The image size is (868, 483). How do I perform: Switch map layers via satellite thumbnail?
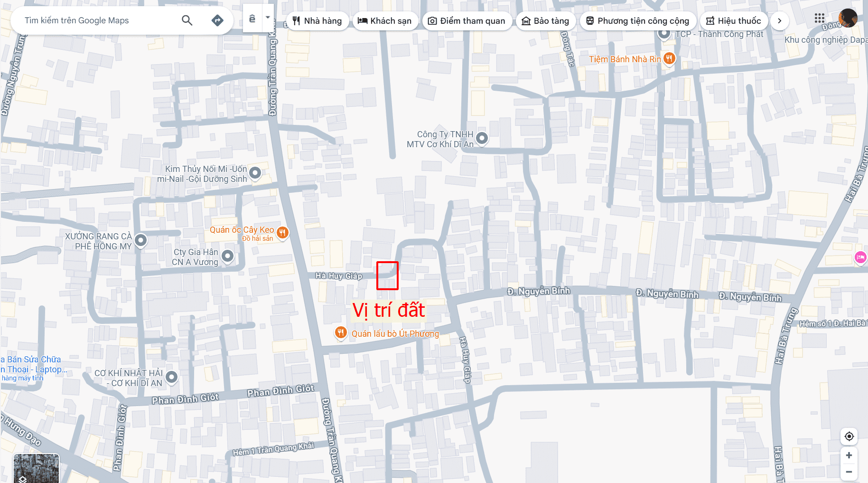(36, 468)
